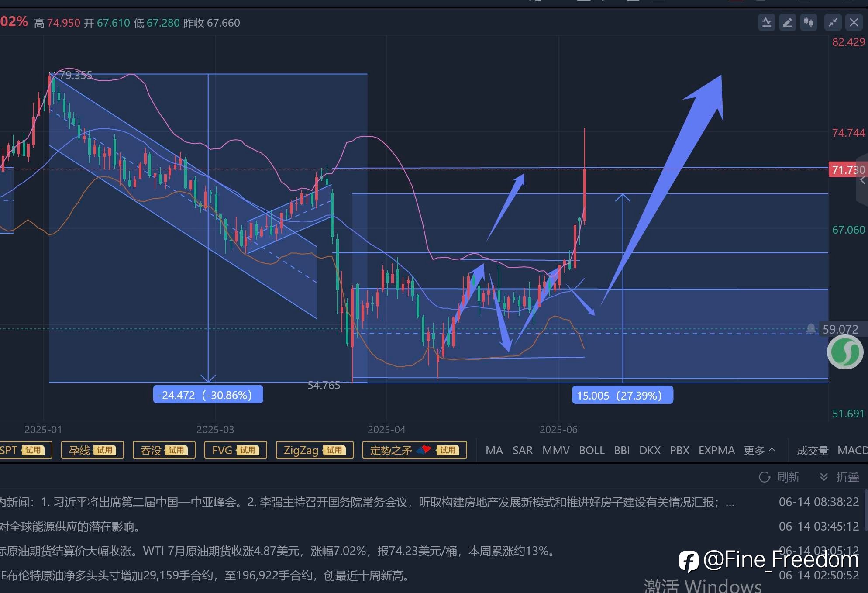Select the BOLL indicator tab
This screenshot has width=868, height=593.
(592, 450)
